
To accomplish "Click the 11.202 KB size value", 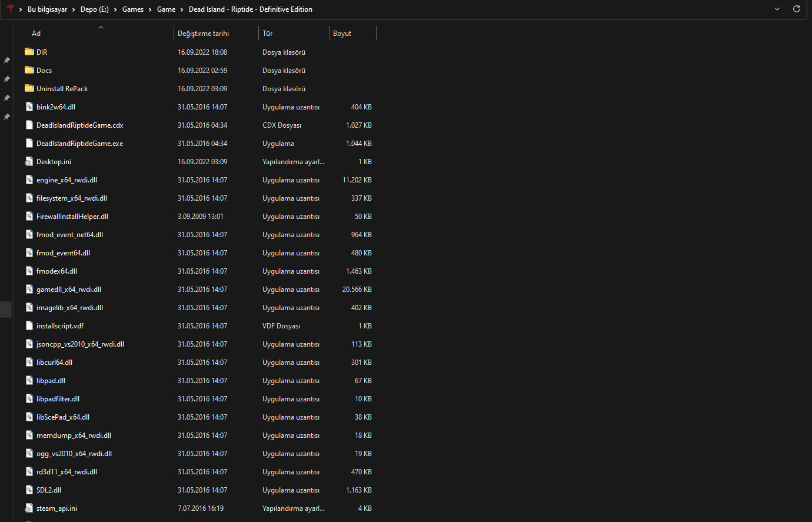I will coord(357,179).
